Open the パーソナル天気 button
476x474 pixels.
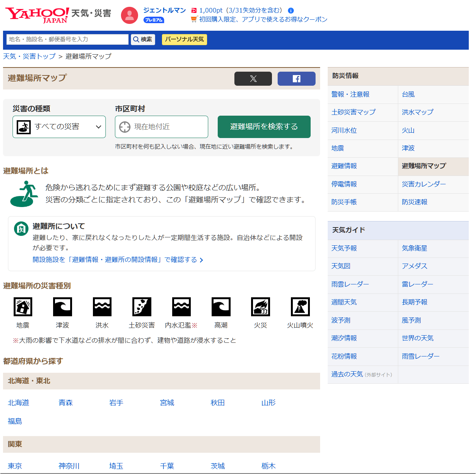click(184, 39)
